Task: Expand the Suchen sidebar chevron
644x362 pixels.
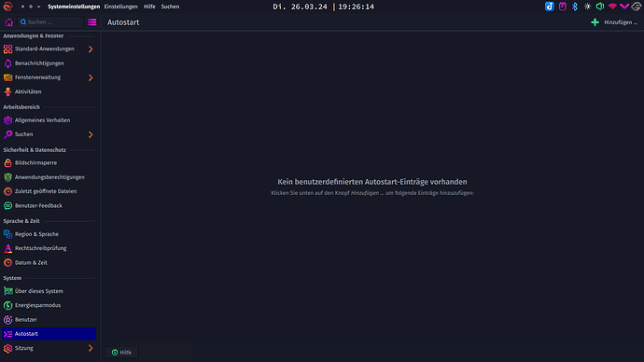Action: coord(91,134)
